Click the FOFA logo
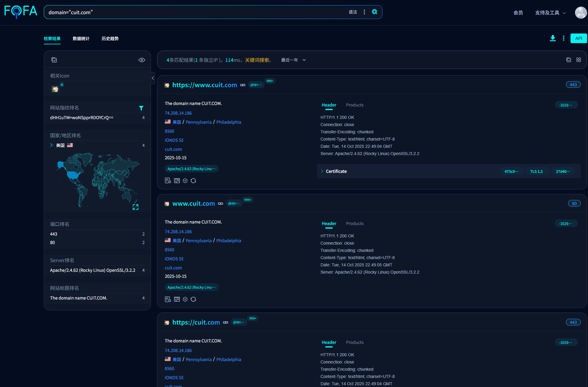588x387 pixels. pyautogui.click(x=21, y=12)
